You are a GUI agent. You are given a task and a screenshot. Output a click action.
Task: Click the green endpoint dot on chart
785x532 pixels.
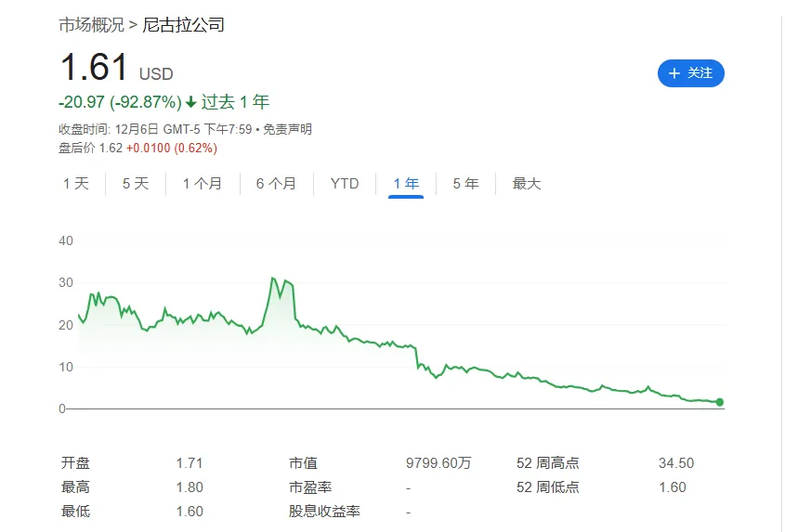click(720, 402)
